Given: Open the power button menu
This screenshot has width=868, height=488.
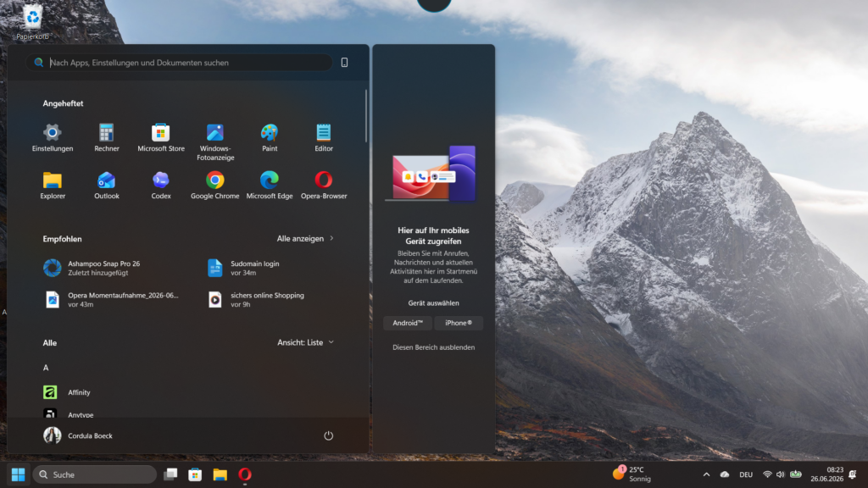Looking at the screenshot, I should click(x=328, y=436).
